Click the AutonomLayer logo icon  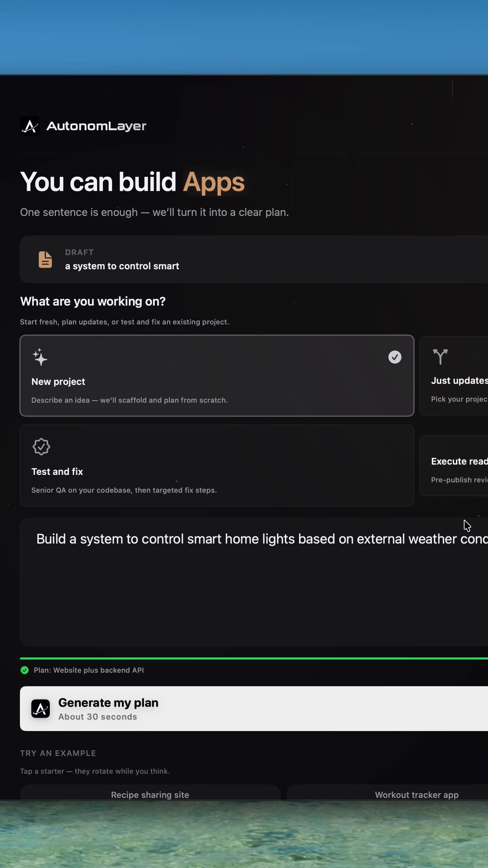[30, 126]
